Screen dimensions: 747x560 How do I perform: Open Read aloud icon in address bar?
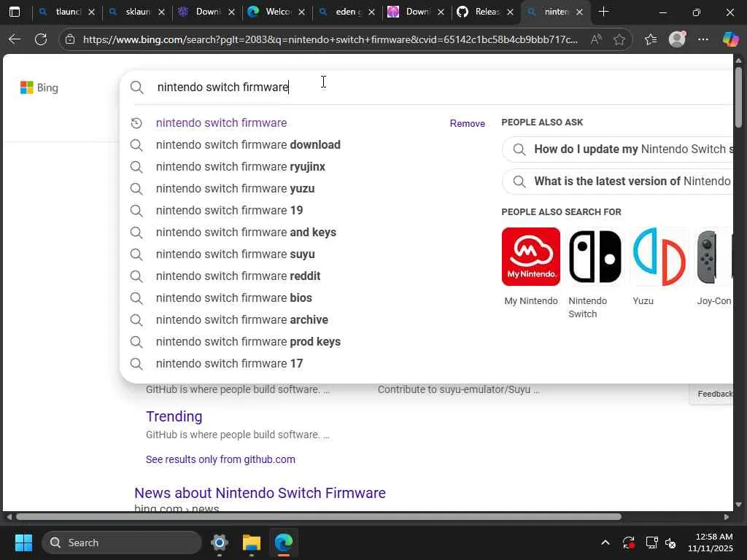click(596, 39)
